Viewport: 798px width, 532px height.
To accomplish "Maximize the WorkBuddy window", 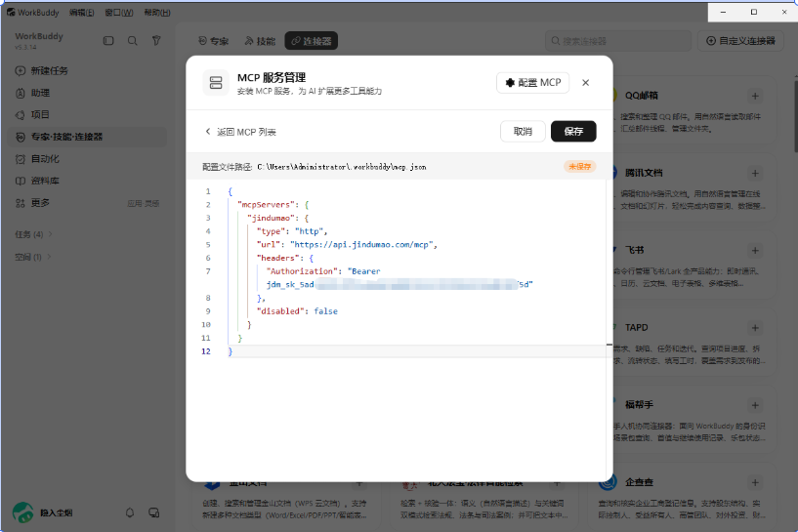I will coord(754,12).
